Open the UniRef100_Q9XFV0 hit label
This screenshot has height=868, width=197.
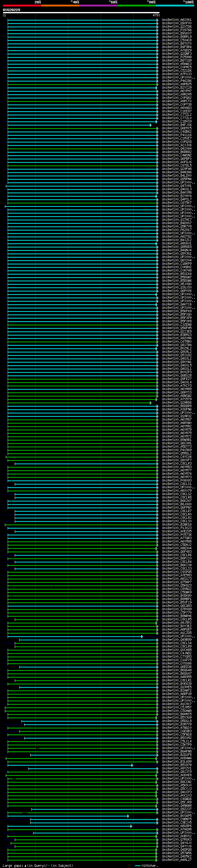pos(176,23)
